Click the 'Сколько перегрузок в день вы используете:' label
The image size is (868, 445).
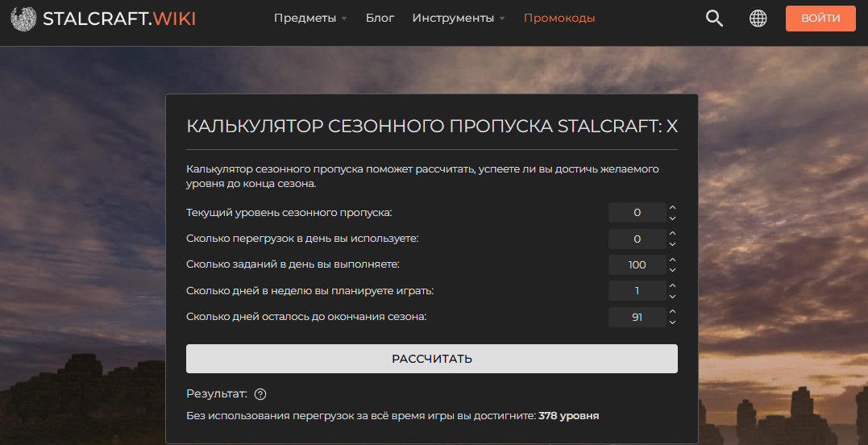[302, 239]
